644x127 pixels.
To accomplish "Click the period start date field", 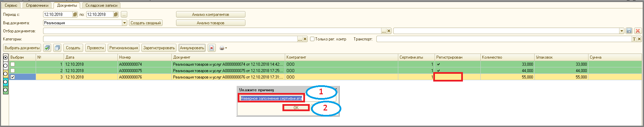I will [58, 14].
